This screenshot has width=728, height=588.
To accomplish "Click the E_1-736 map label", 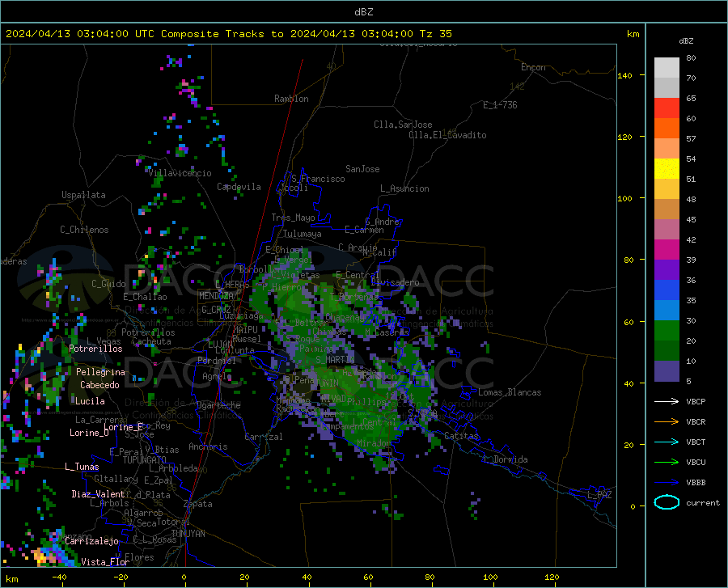I will click(500, 105).
